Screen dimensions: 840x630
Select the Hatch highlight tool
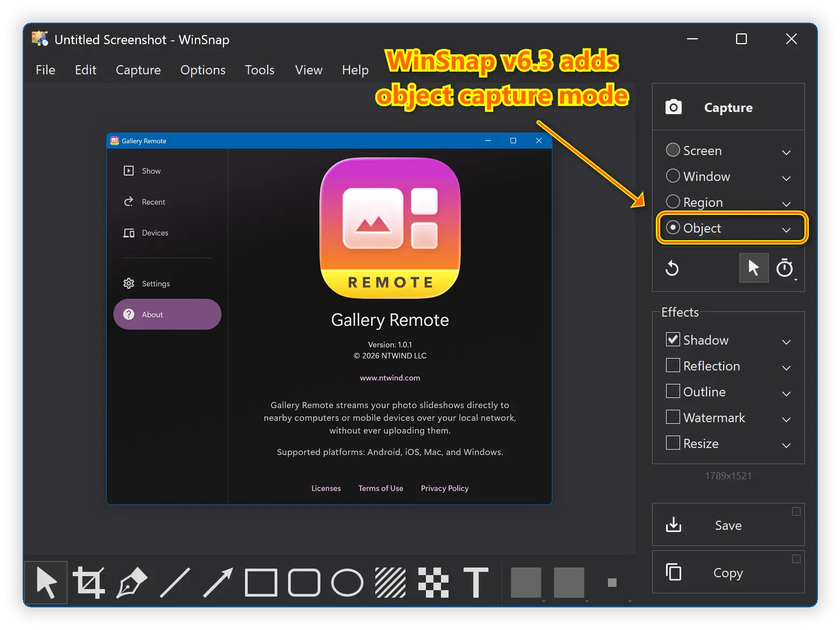390,583
